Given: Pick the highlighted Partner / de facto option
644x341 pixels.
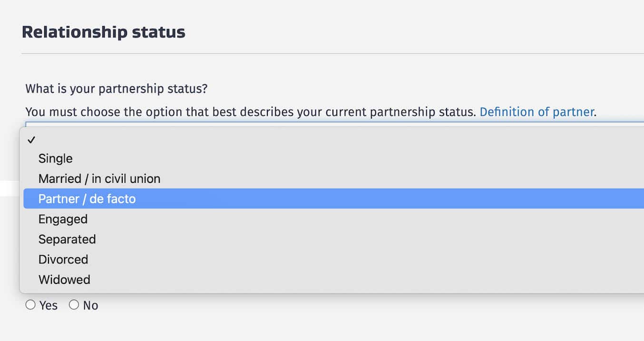Looking at the screenshot, I should (87, 199).
